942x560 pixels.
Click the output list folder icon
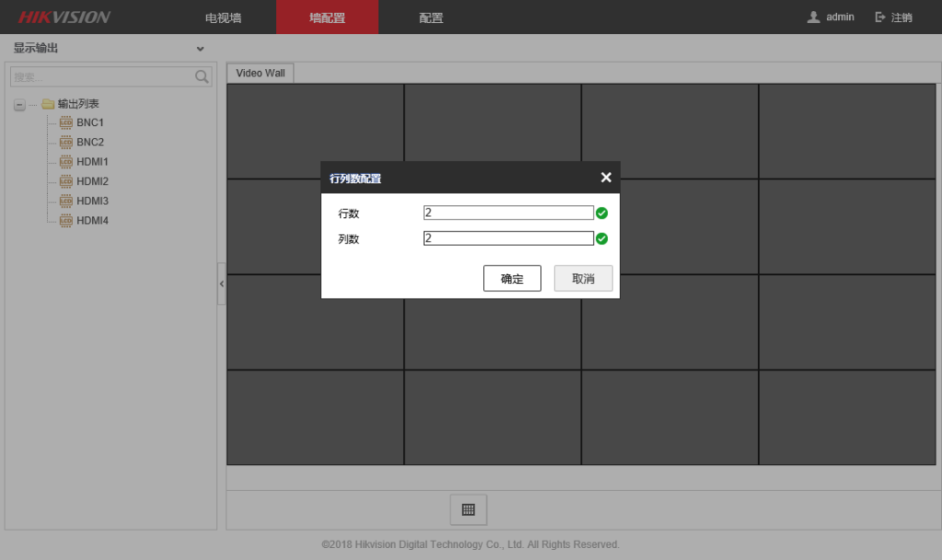coord(48,104)
